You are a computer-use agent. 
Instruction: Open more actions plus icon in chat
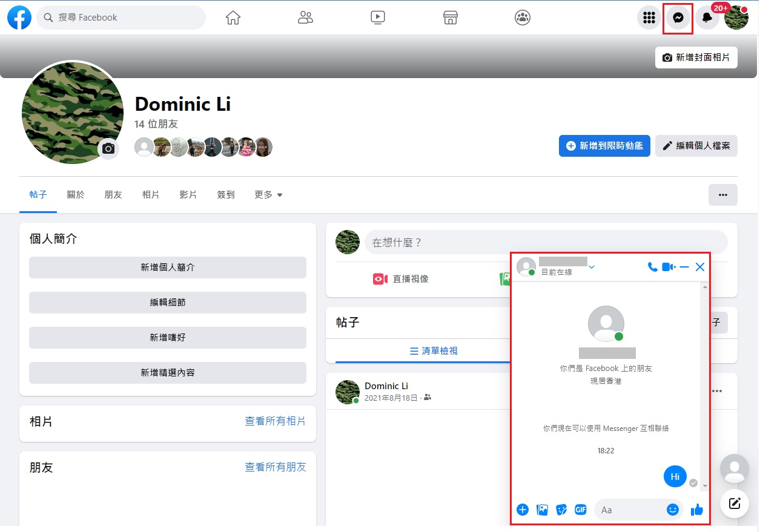pyautogui.click(x=523, y=510)
